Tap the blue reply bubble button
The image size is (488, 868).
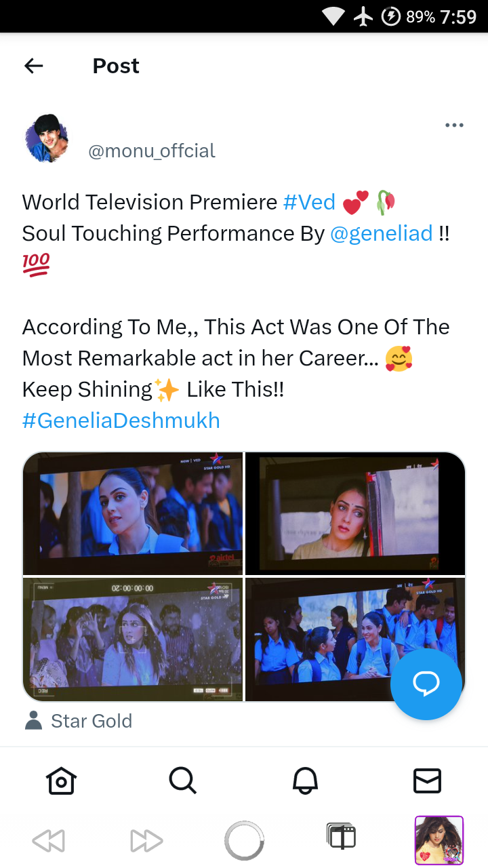[426, 684]
